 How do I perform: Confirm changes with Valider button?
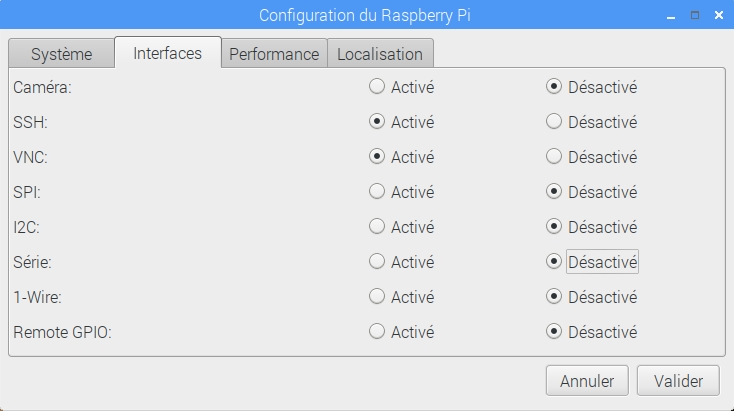678,381
